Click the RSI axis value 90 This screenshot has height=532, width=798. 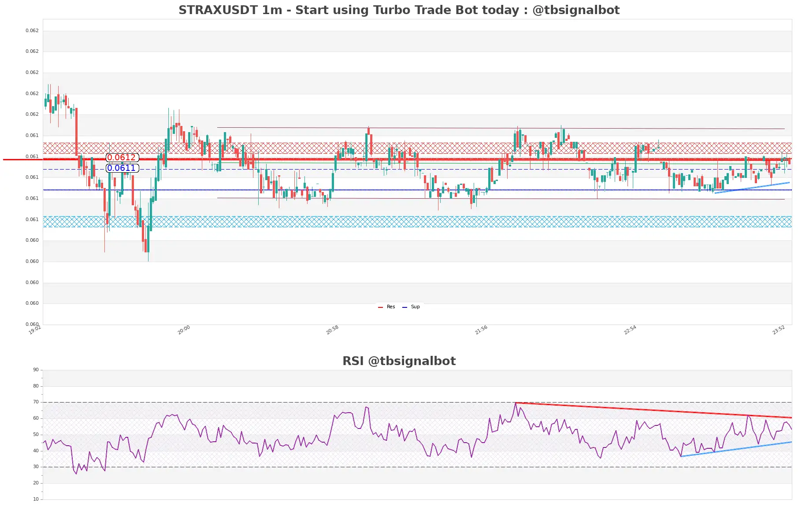pos(36,370)
